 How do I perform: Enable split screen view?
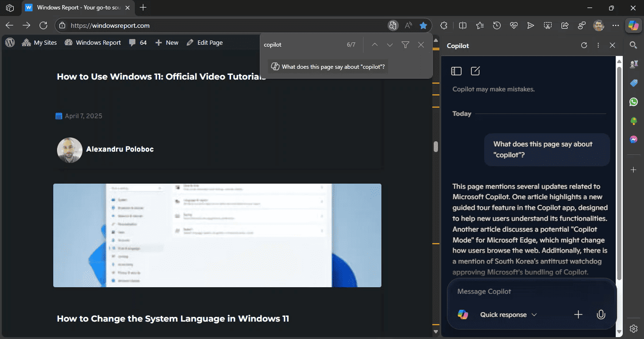pos(463,25)
